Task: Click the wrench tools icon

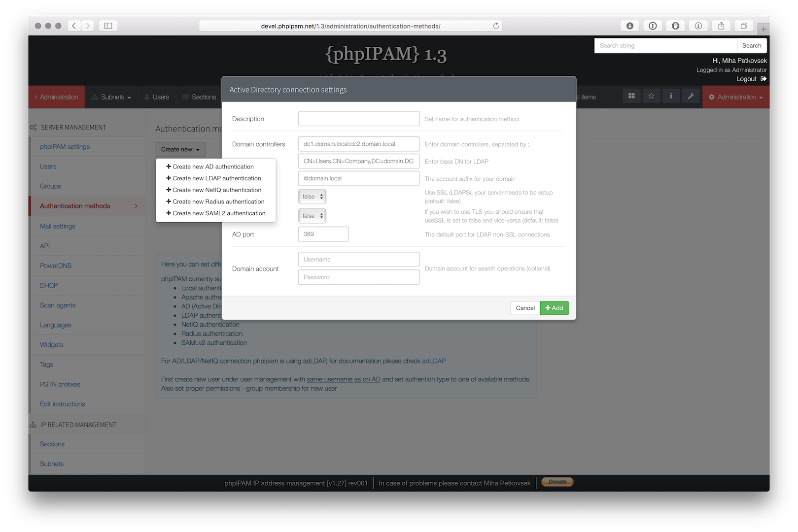Action: [x=691, y=96]
